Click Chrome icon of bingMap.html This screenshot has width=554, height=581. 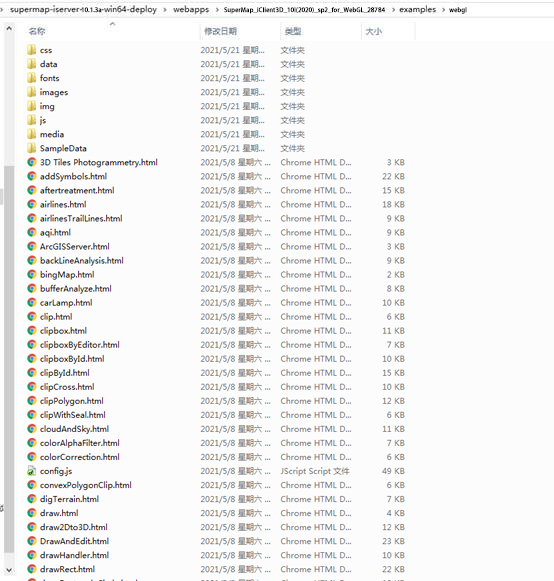(32, 275)
